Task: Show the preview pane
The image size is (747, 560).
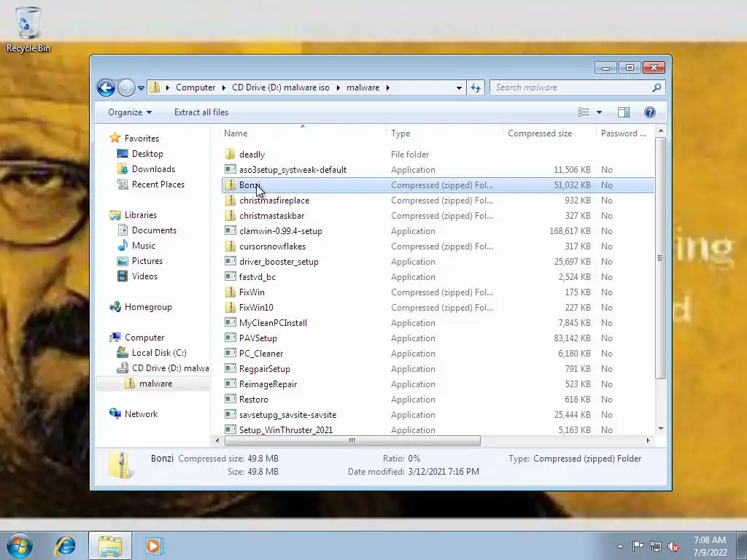Action: click(624, 112)
